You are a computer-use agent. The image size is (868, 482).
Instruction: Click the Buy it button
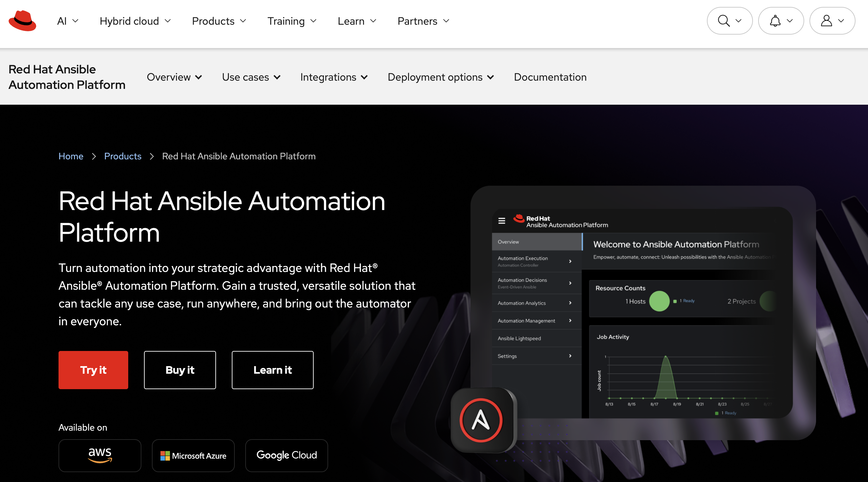tap(180, 370)
